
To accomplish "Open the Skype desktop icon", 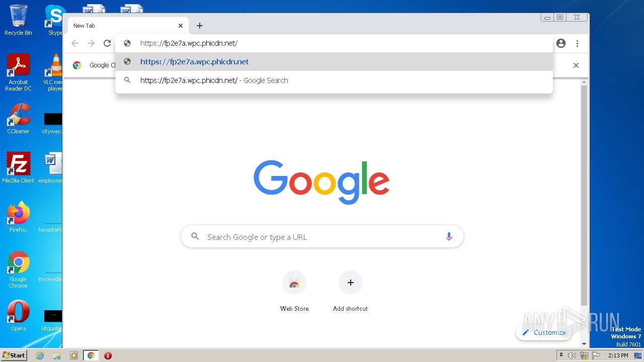I will (54, 20).
